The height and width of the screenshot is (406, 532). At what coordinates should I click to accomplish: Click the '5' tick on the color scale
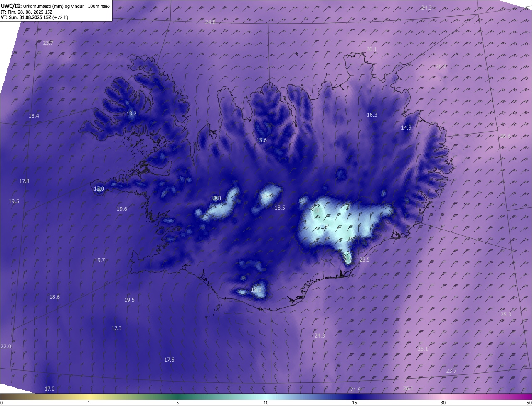coord(177,403)
